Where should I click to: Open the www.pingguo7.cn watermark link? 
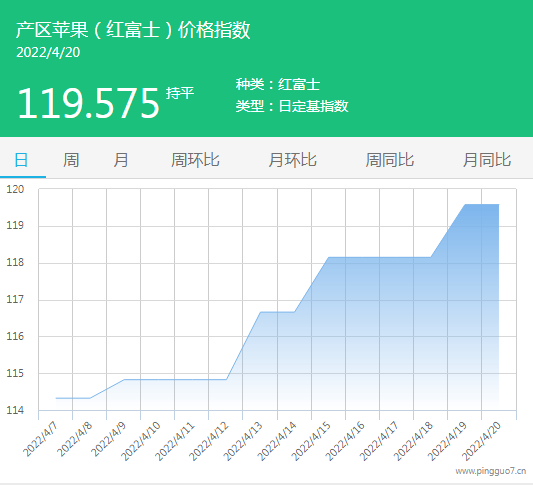[491, 471]
